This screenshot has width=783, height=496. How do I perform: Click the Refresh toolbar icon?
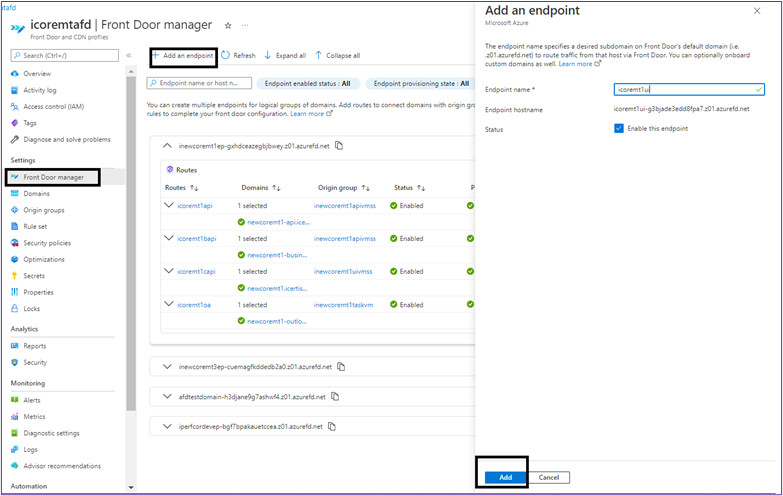tap(226, 55)
